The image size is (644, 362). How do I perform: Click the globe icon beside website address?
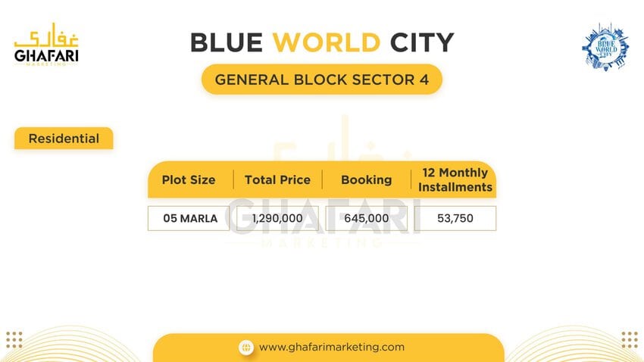pyautogui.click(x=246, y=348)
